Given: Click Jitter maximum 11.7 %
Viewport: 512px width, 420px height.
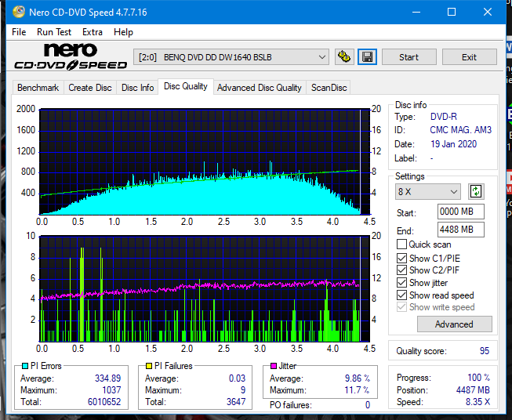Looking at the screenshot, I should 358,390.
